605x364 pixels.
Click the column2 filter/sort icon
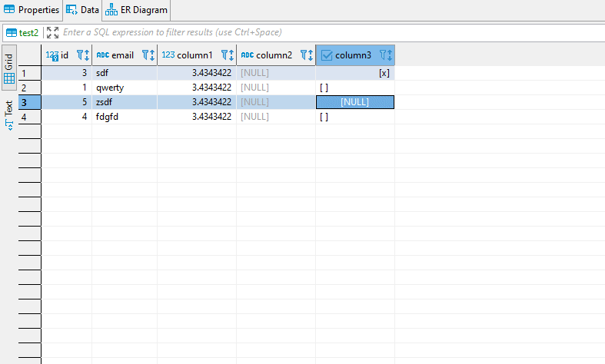pyautogui.click(x=307, y=55)
